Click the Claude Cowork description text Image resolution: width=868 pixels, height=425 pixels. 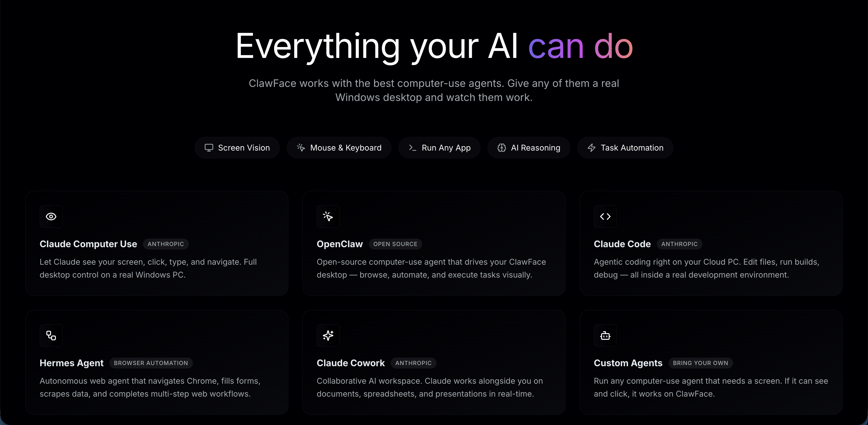pos(429,387)
